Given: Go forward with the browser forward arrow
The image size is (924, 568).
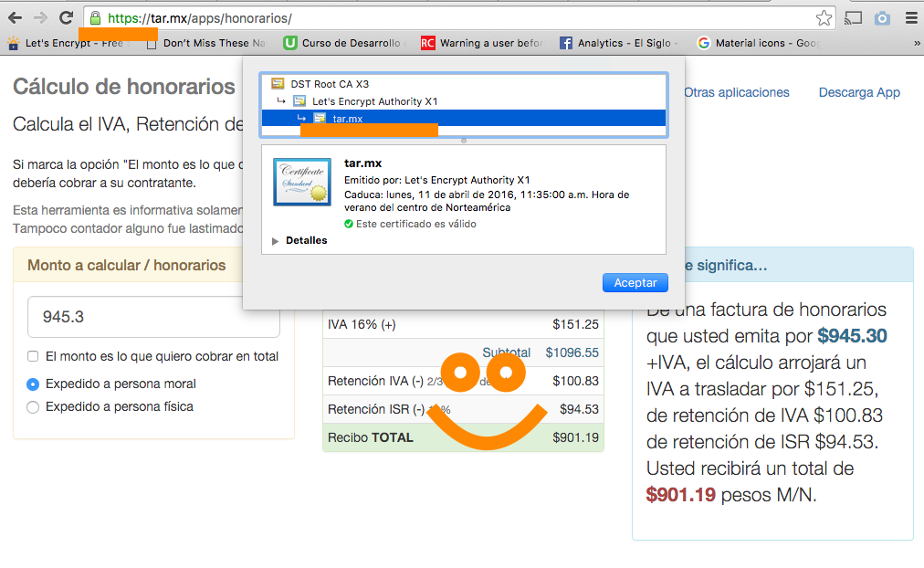Looking at the screenshot, I should coord(40,18).
